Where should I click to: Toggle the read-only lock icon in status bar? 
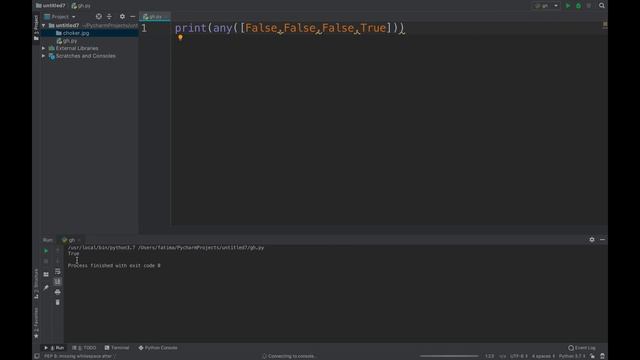pyautogui.click(x=592, y=356)
